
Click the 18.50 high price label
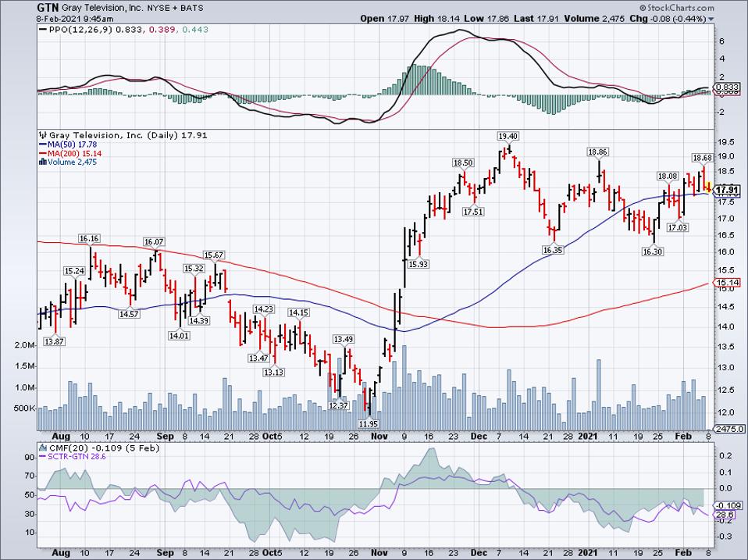click(463, 163)
